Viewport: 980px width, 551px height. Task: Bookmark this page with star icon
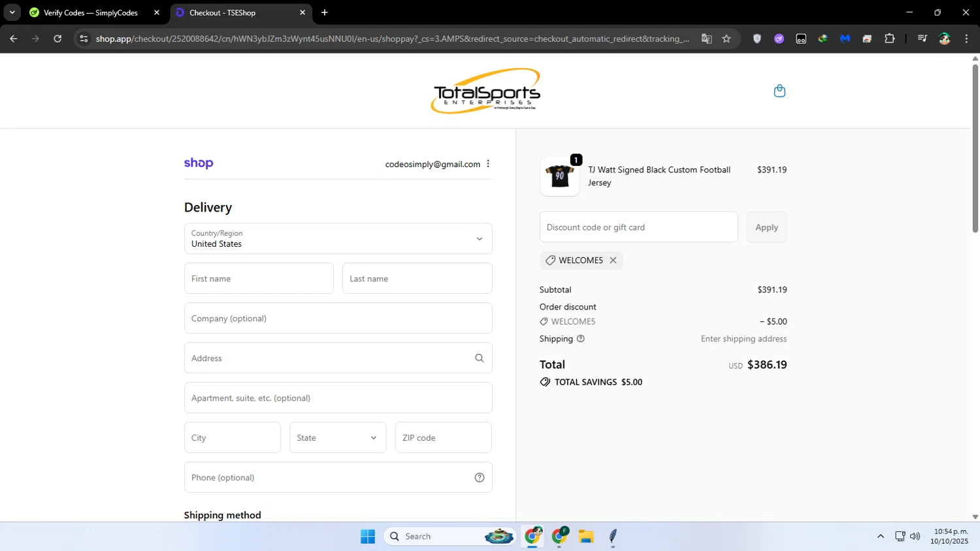pos(727,39)
